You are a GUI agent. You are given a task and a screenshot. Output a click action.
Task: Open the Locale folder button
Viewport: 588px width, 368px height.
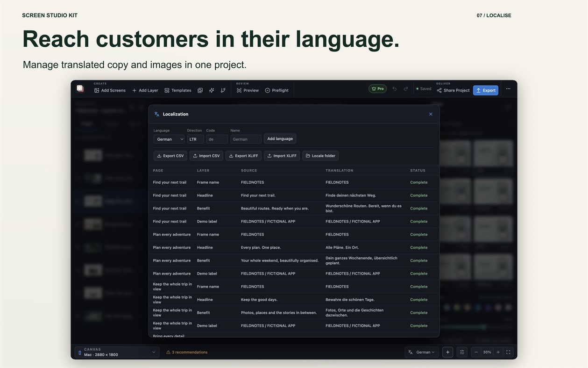click(x=320, y=156)
